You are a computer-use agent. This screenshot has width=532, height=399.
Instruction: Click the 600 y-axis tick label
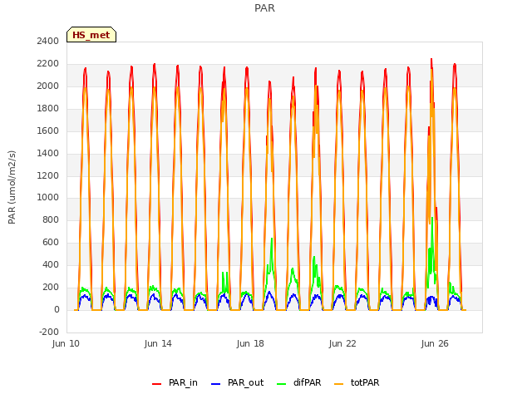(x=51, y=242)
